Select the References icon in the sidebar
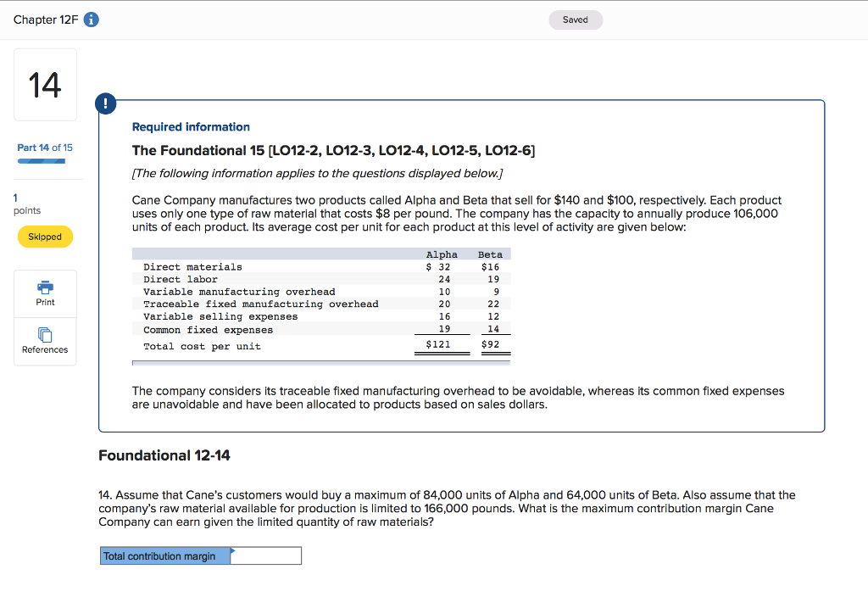The image size is (868, 597). [x=45, y=335]
